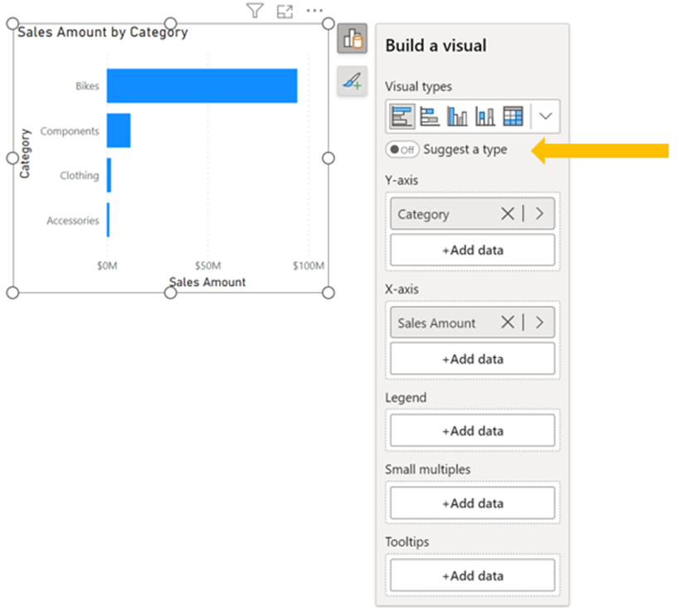Expand the visual types gallery dropdown

pos(545,117)
